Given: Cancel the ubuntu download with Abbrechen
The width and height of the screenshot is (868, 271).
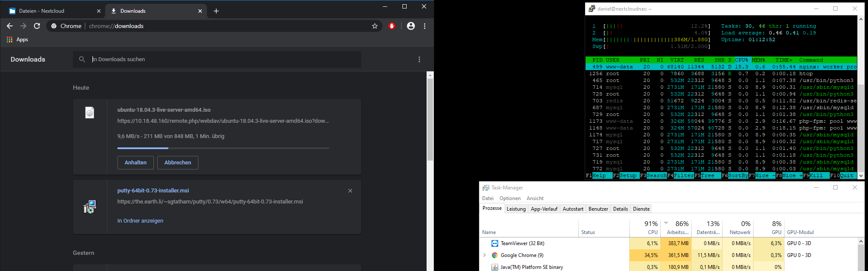Looking at the screenshot, I should 178,163.
